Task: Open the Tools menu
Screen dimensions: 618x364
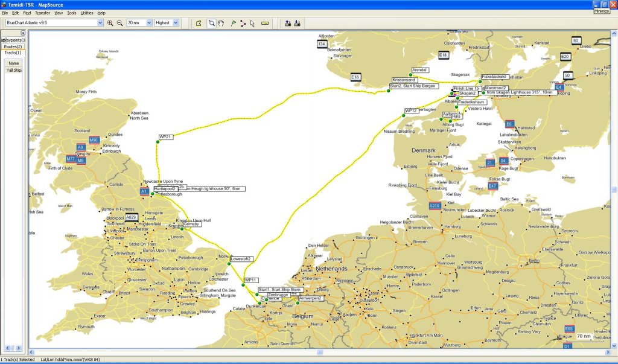Action: tap(72, 13)
